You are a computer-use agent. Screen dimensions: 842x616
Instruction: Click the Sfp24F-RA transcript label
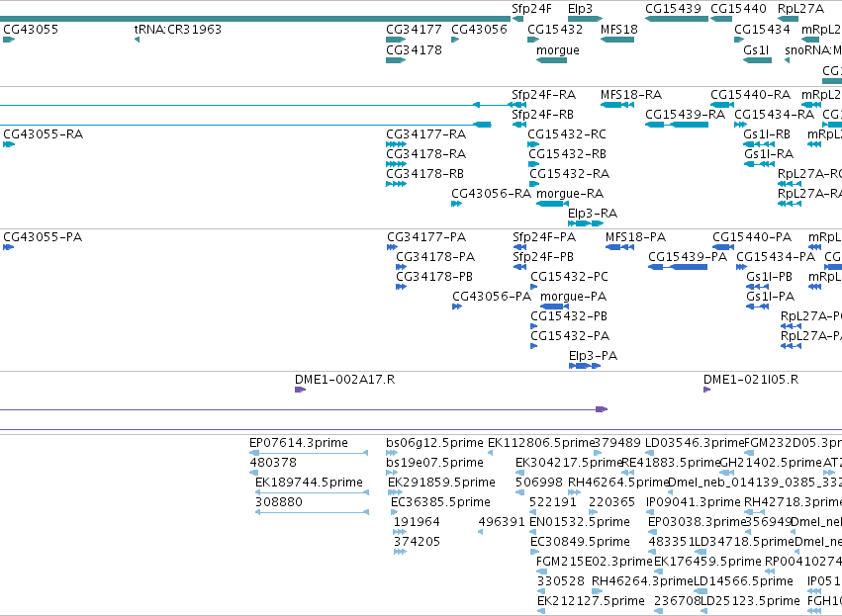pos(543,95)
